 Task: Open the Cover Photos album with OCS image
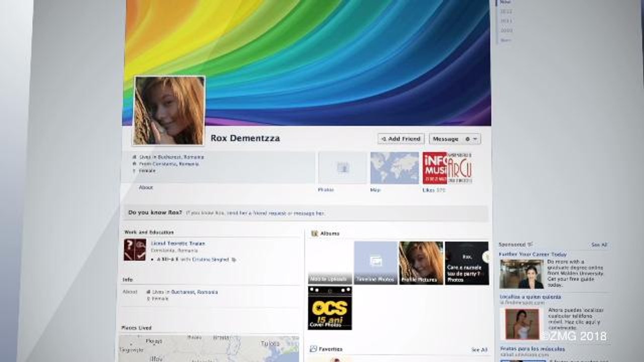(330, 308)
